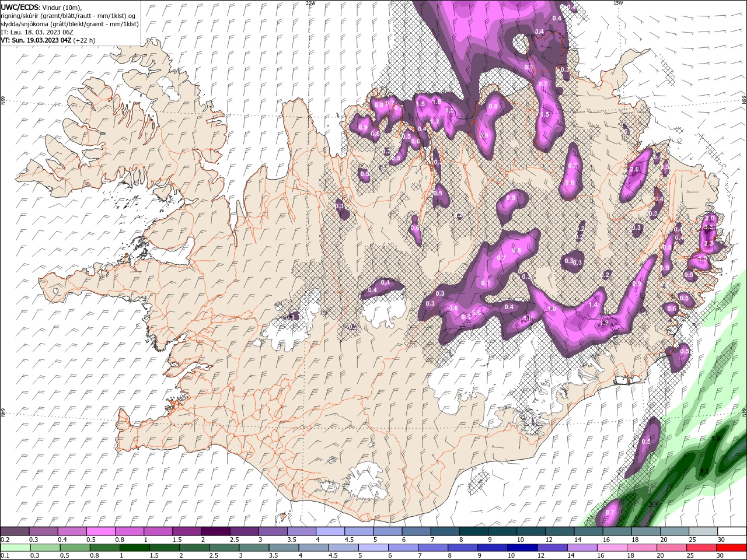Click the UWC/ECDS title text
747x560 pixels.
click(x=20, y=7)
